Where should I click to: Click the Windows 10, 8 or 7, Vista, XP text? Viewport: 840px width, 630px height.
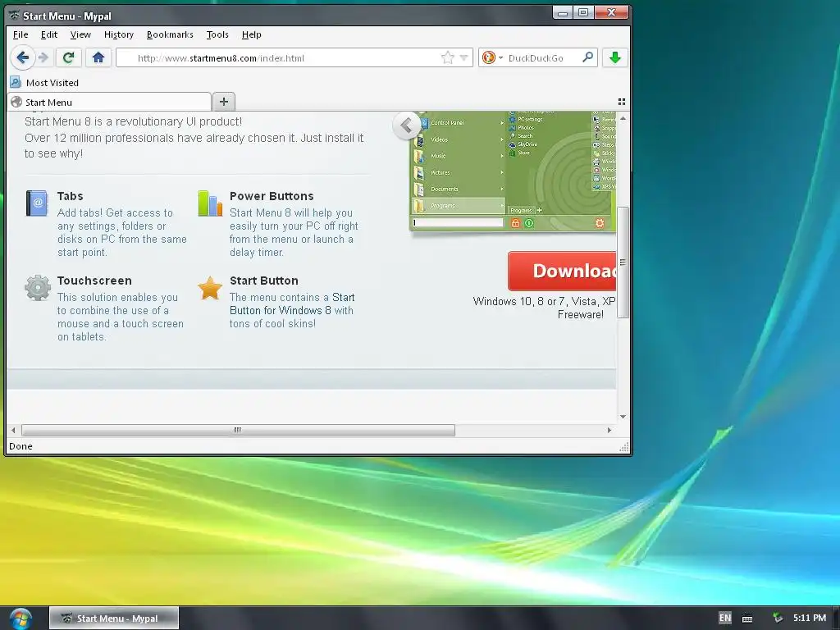tap(545, 301)
